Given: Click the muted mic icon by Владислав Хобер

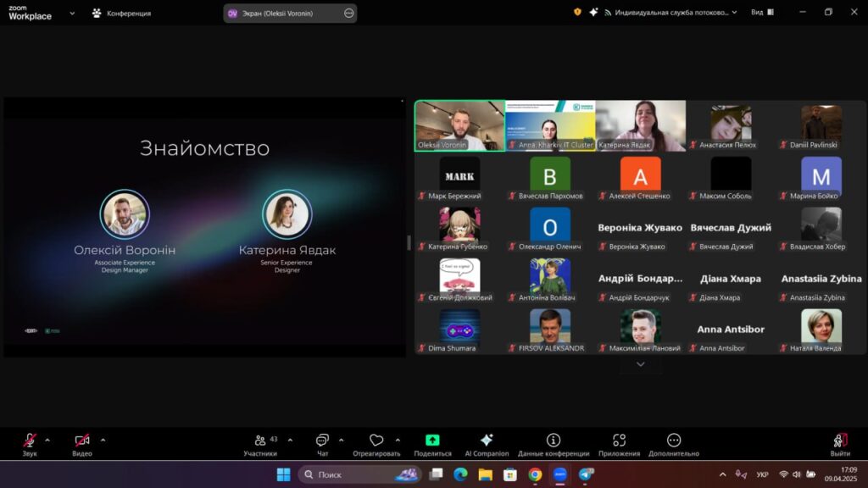Looking at the screenshot, I should (783, 247).
